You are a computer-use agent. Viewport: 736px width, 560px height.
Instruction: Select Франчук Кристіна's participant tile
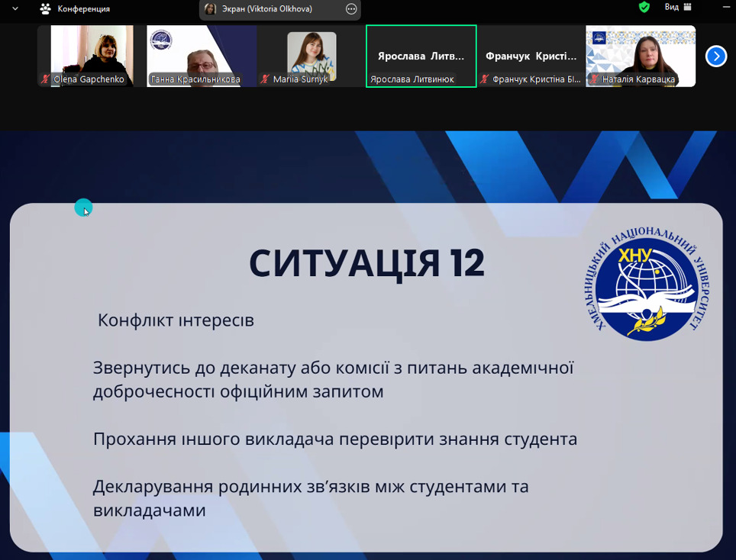[x=531, y=56]
